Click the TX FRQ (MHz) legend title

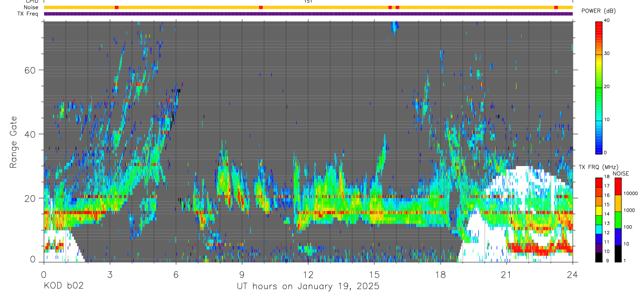click(x=596, y=167)
